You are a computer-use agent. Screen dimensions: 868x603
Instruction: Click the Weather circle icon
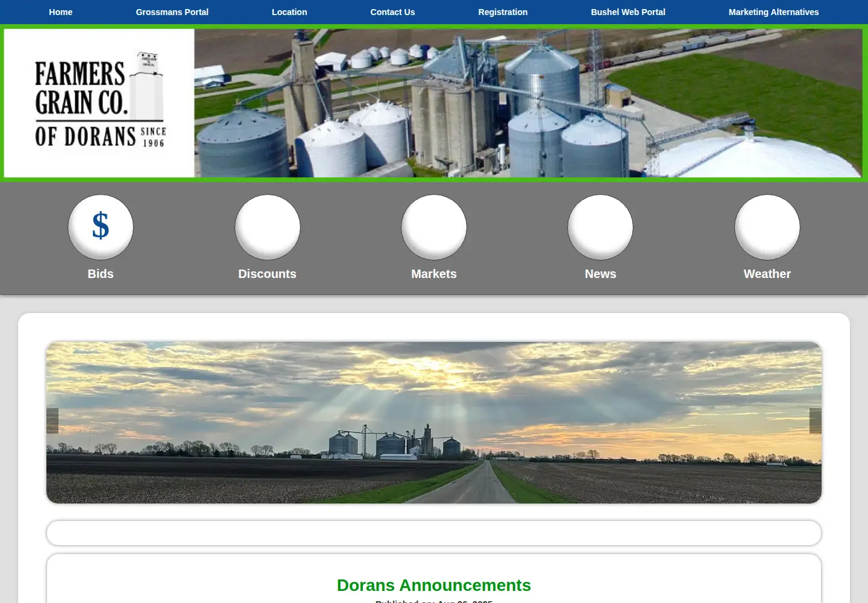pos(767,227)
